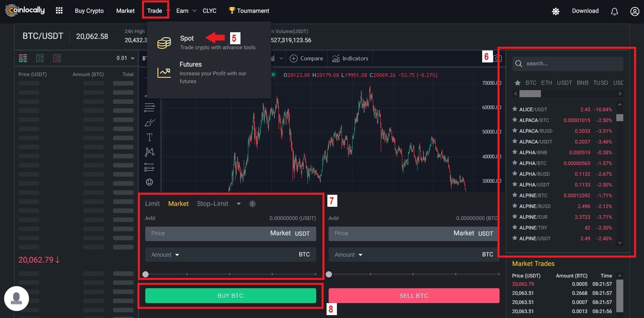Screen dimensions: 644x318
Task: Star the ALPACA/BUSD pair
Action: coord(515,131)
